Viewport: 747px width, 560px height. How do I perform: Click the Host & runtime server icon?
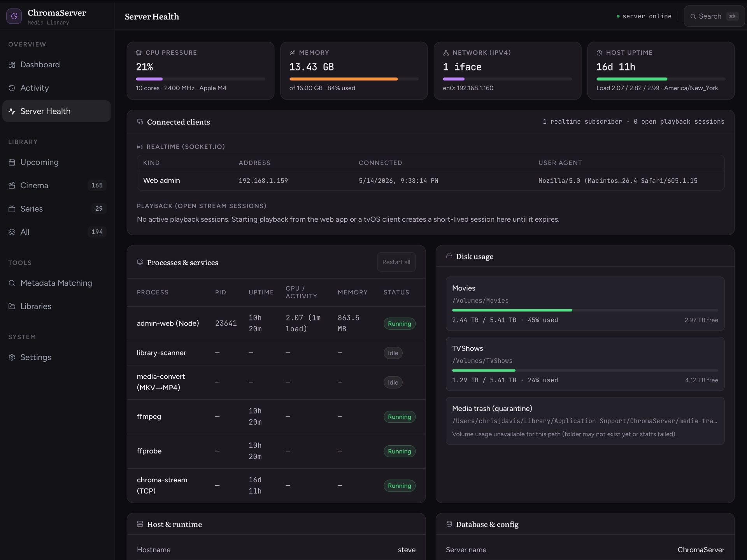(140, 524)
